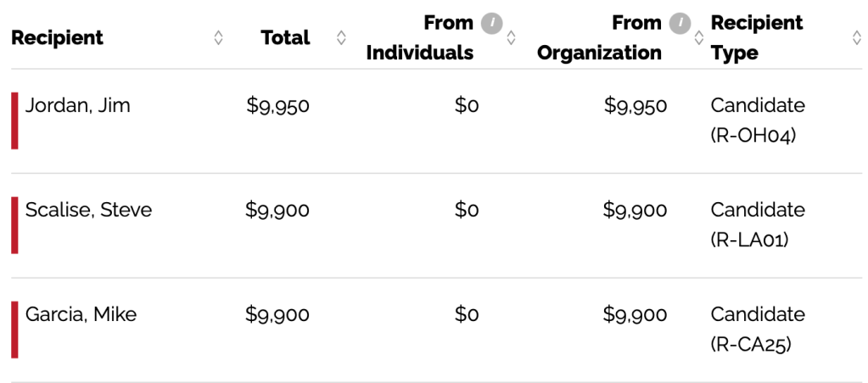Click the From Organization header text

600,37
